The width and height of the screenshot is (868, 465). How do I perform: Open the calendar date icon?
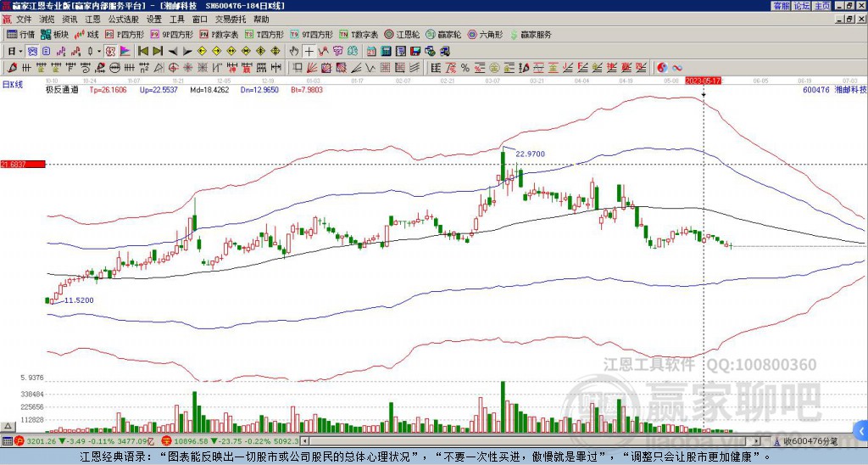point(371,51)
